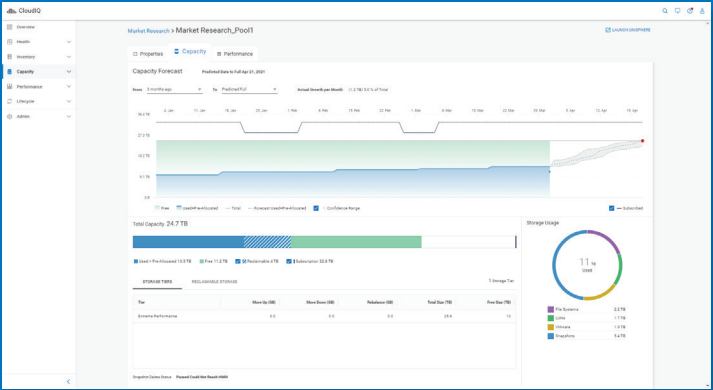
Task: Expand the Lifecycle menu chevron
Action: 69,101
